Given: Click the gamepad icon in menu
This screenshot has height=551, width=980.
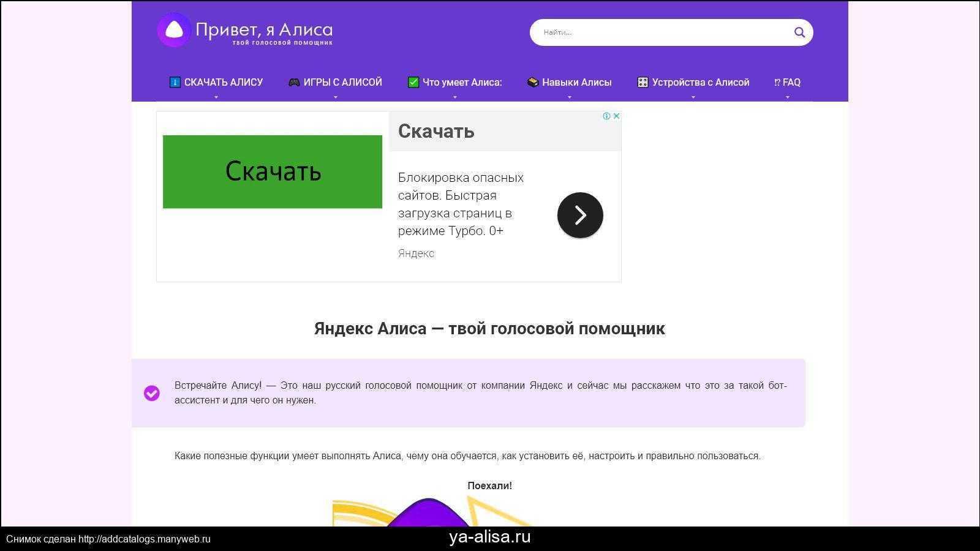Looking at the screenshot, I should [x=294, y=83].
